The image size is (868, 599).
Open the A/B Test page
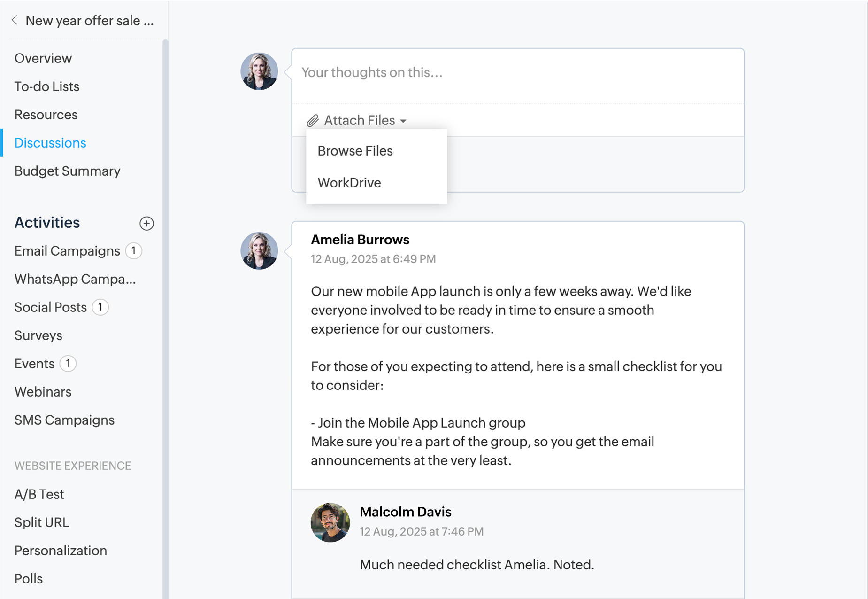39,494
